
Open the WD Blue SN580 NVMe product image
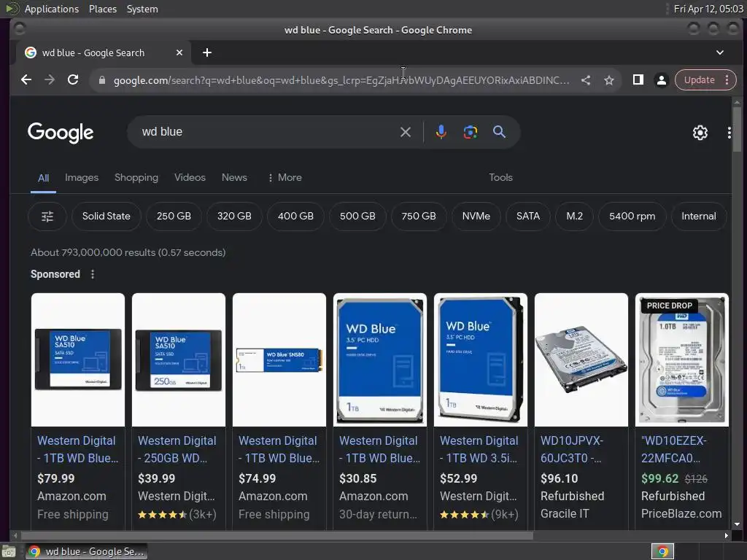point(279,359)
